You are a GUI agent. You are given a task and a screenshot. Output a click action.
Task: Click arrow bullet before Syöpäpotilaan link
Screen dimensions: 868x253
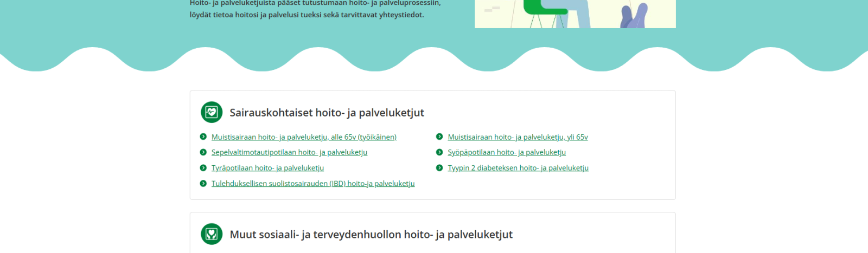coord(439,152)
